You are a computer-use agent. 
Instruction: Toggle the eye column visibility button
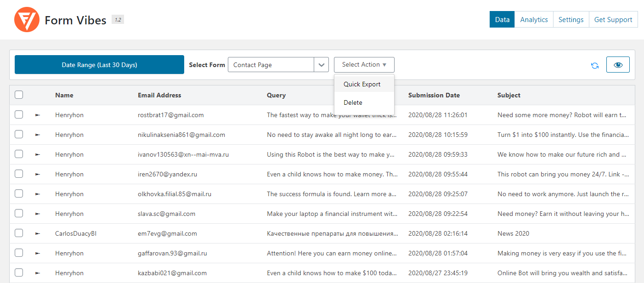[618, 65]
